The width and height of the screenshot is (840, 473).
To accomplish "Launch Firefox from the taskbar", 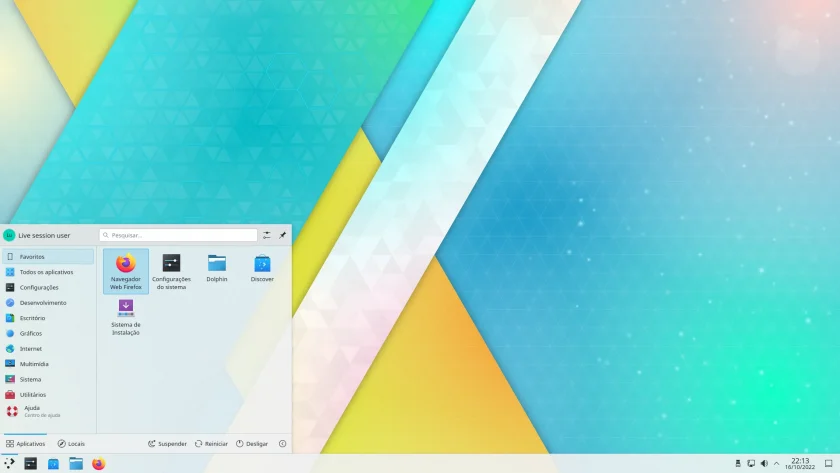I will [99, 463].
